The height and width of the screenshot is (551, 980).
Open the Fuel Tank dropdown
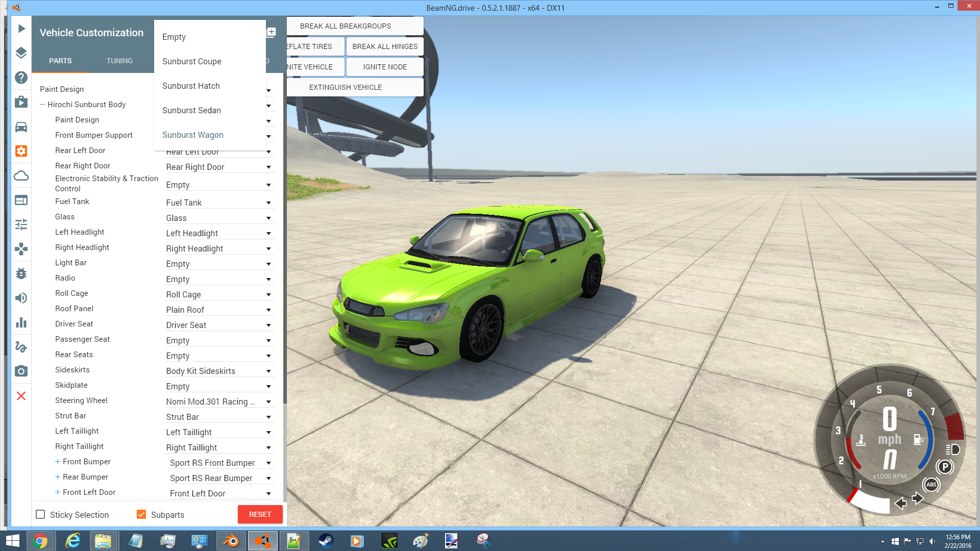click(219, 203)
